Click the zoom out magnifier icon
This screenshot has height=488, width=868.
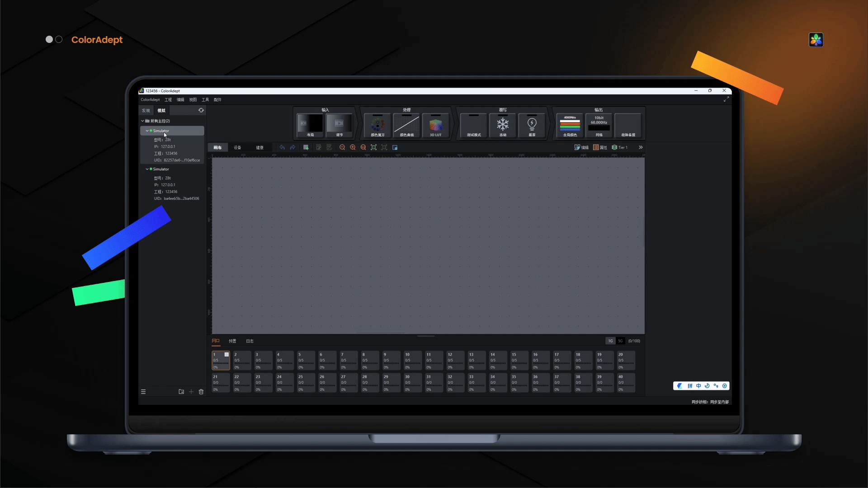coord(342,147)
